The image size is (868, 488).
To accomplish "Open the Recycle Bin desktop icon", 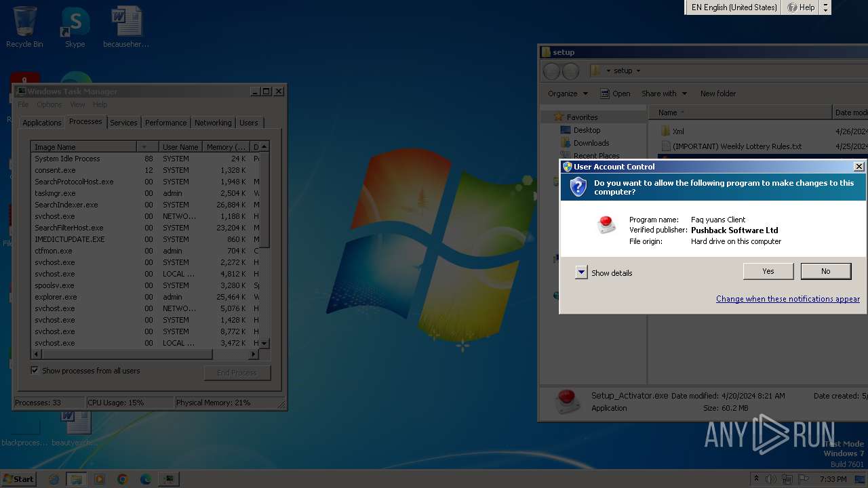I will coord(24,28).
